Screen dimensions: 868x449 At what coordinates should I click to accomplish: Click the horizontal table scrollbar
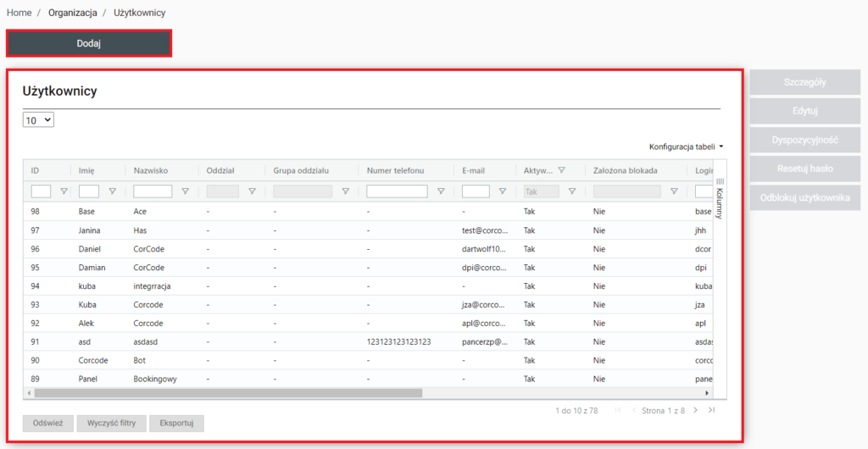228,393
